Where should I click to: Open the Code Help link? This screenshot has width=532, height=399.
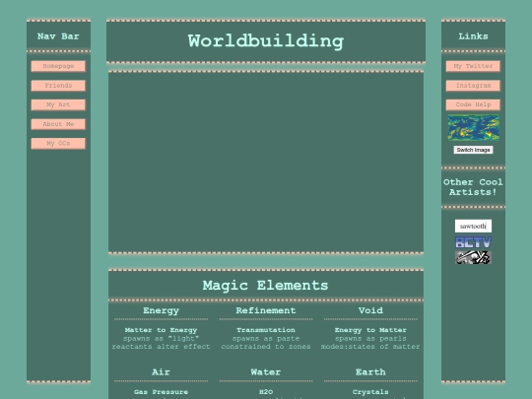click(x=473, y=104)
